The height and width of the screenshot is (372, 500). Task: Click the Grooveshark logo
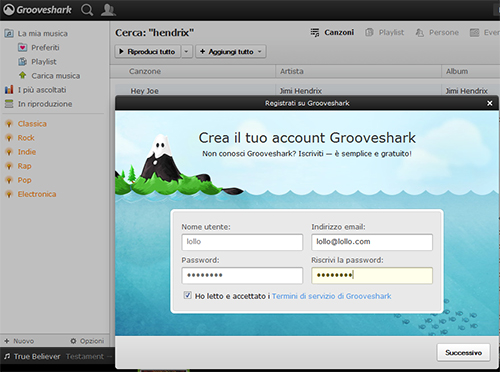click(37, 10)
